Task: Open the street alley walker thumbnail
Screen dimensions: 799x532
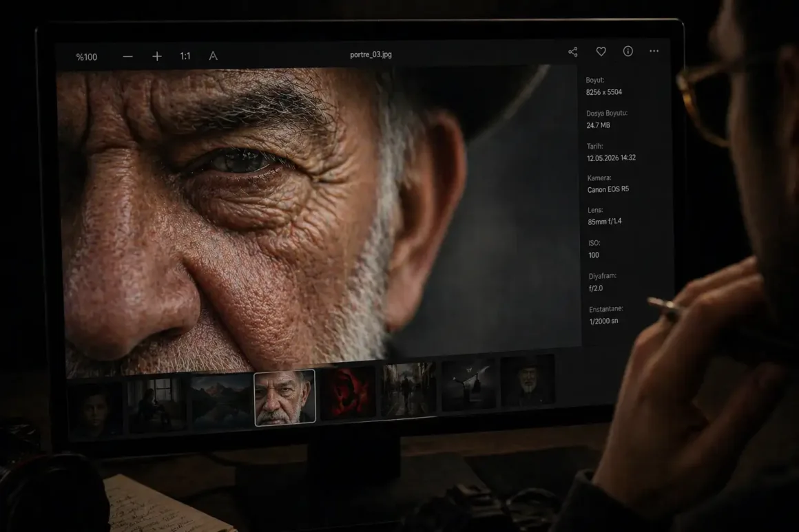Action: click(409, 389)
